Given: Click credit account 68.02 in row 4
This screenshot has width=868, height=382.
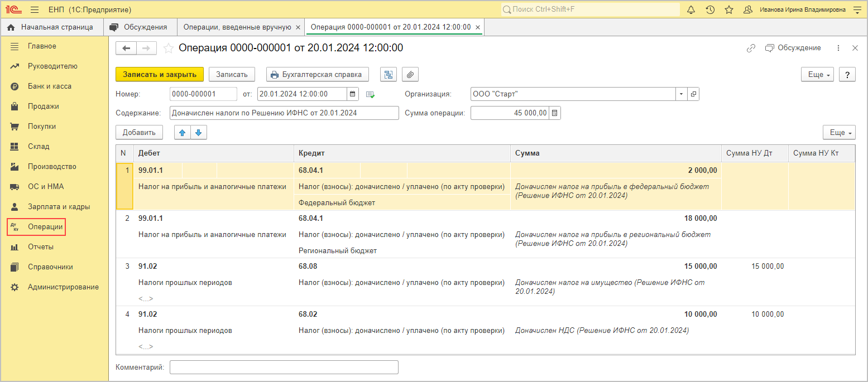Looking at the screenshot, I should pyautogui.click(x=308, y=314).
